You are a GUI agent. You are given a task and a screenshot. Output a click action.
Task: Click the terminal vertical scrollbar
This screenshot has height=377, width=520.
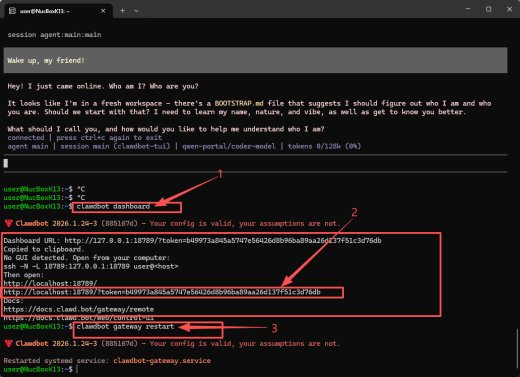click(517, 347)
